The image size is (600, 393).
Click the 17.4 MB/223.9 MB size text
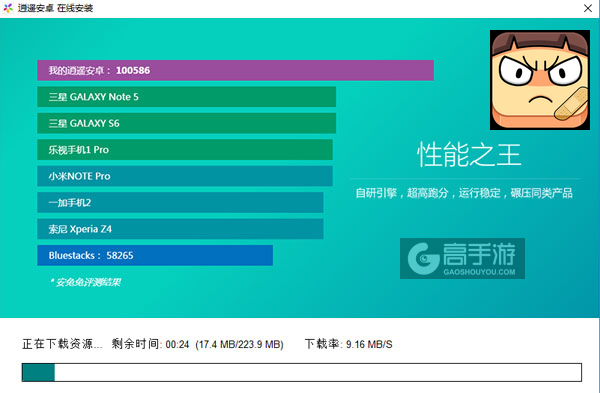pos(240,345)
